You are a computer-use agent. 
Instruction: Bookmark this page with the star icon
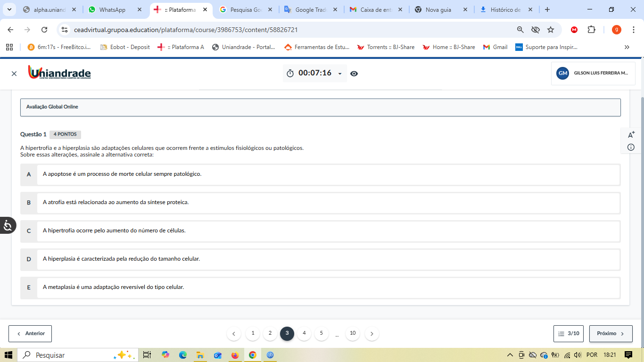[x=551, y=30]
